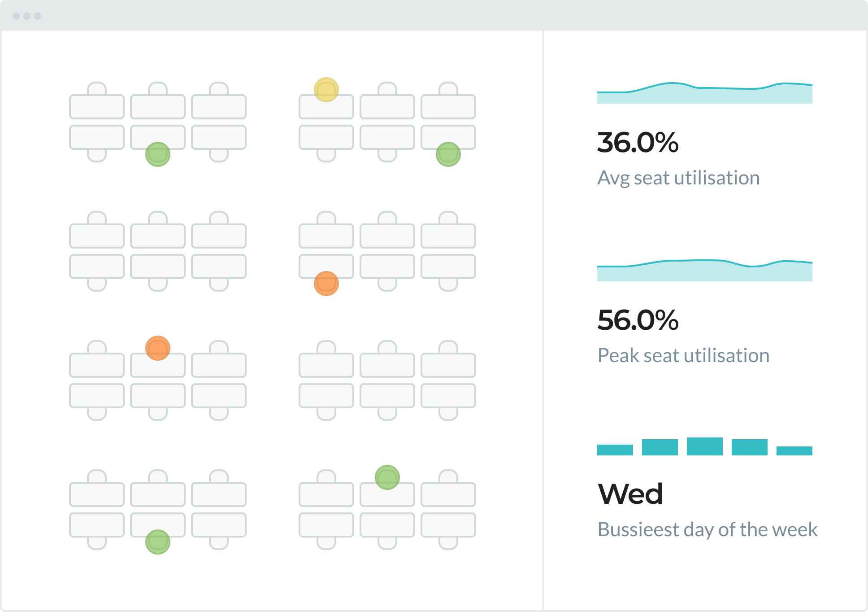
Task: Click green marker under bottom-left desk cluster
Action: coord(157,542)
